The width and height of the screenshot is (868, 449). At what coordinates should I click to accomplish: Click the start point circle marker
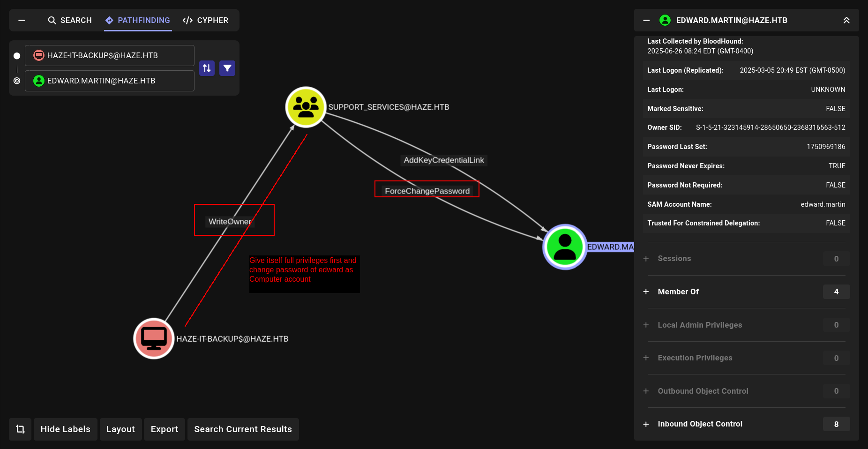[x=17, y=55]
